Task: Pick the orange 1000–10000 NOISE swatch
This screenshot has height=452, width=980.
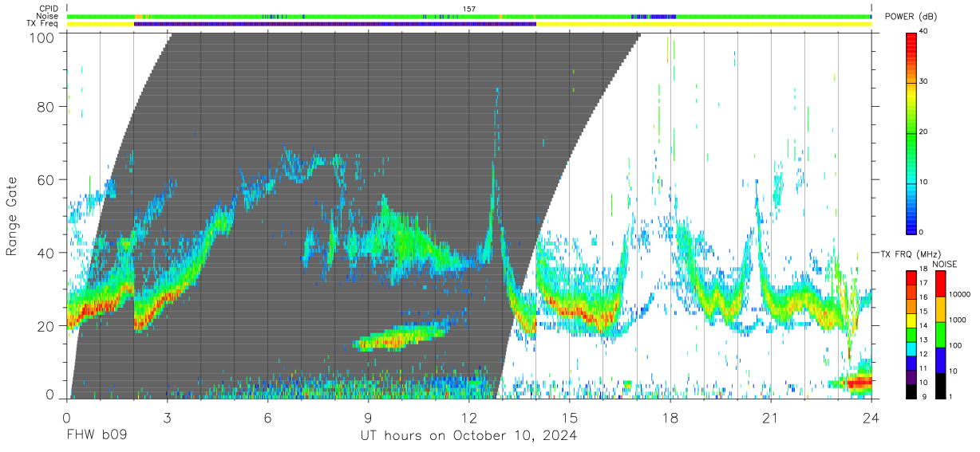Action: click(942, 309)
